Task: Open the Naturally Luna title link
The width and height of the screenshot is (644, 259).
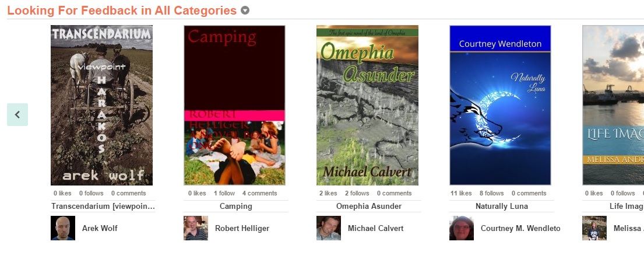Action: pyautogui.click(x=501, y=206)
